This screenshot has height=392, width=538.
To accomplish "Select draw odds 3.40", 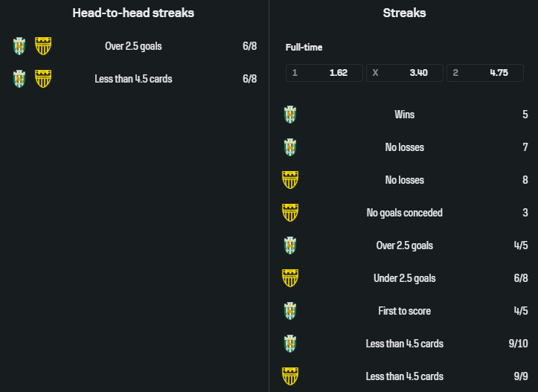I will coord(405,73).
